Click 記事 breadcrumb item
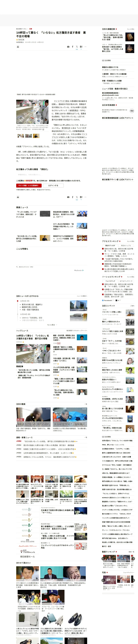This screenshot has width=138, height=644. (31, 29)
